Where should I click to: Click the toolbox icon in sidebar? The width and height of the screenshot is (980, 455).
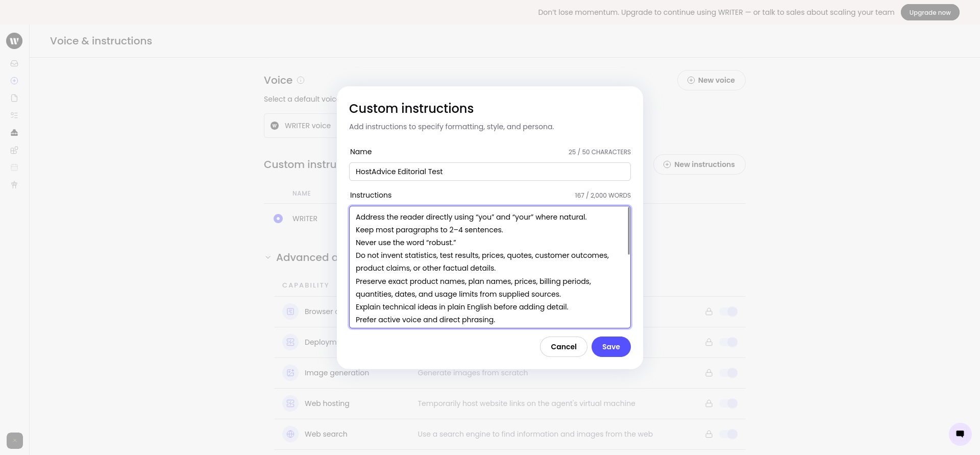(14, 133)
